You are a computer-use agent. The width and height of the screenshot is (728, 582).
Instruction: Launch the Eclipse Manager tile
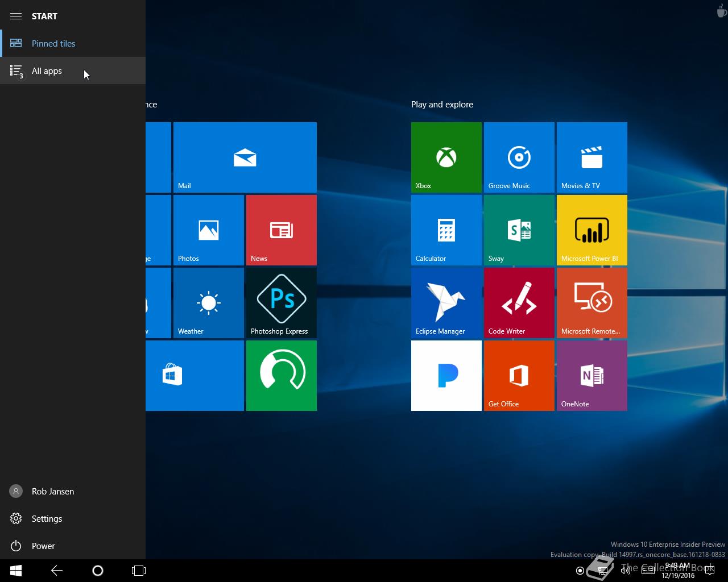(446, 303)
